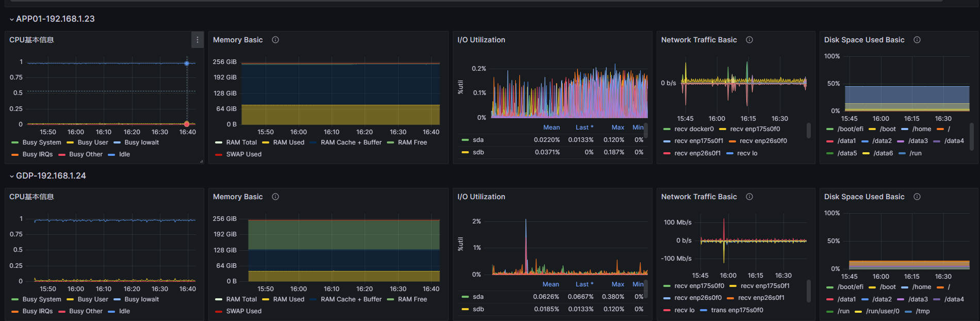The image size is (980, 321).
Task: Open APP01 Memory Basic panel title
Action: coord(238,40)
